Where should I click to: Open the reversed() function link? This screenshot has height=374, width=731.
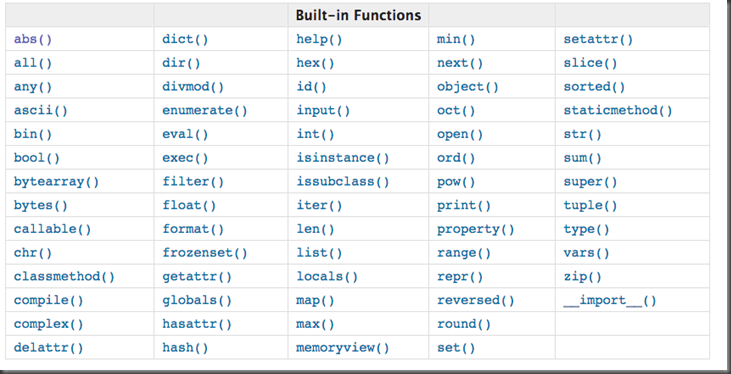tap(476, 301)
